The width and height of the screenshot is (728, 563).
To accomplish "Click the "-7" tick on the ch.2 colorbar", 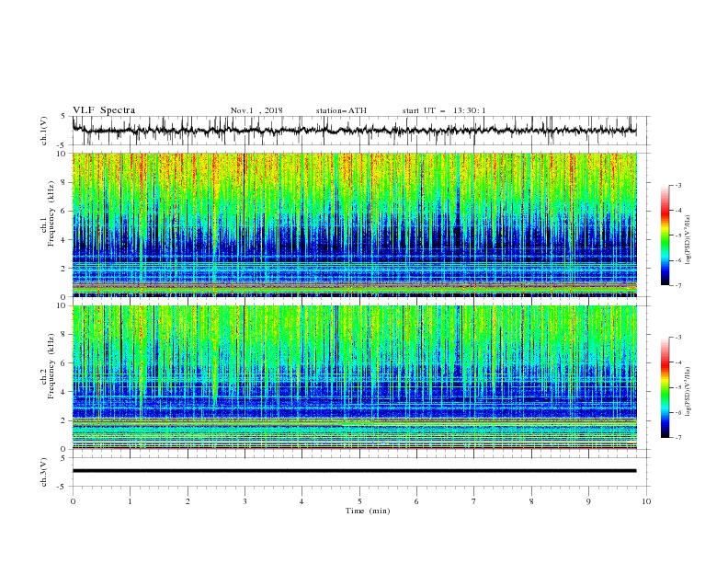I will pos(677,438).
